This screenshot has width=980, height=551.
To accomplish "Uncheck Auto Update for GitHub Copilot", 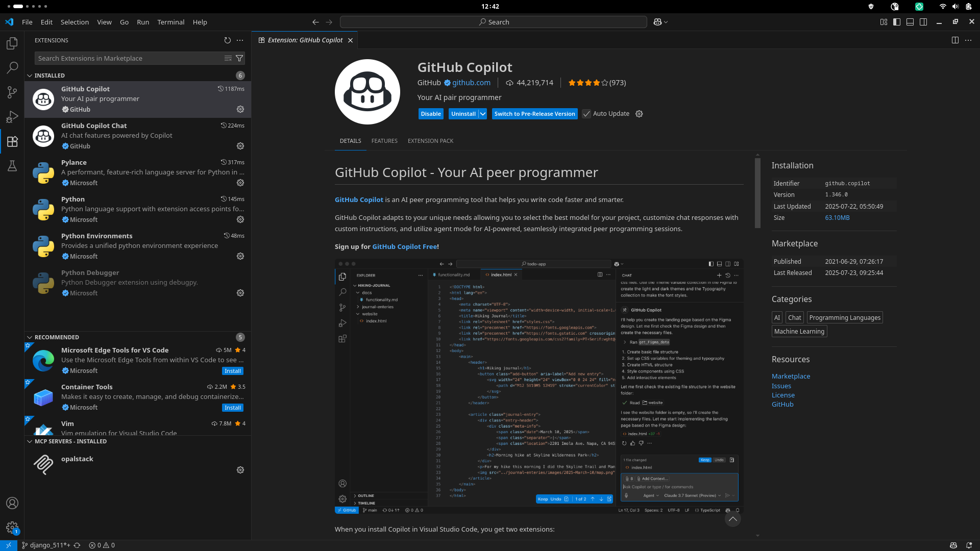I will coord(587,114).
